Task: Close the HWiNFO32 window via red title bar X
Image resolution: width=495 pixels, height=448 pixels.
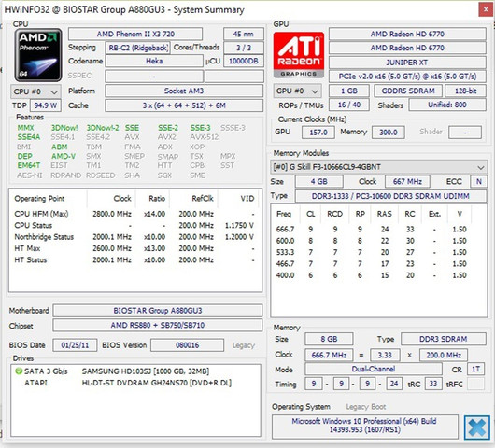Action: click(486, 9)
